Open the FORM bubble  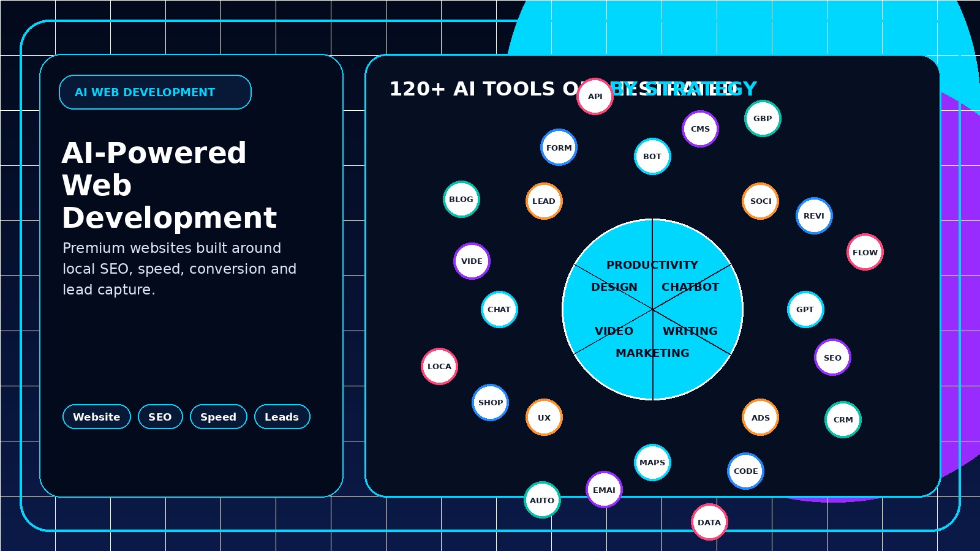(559, 148)
